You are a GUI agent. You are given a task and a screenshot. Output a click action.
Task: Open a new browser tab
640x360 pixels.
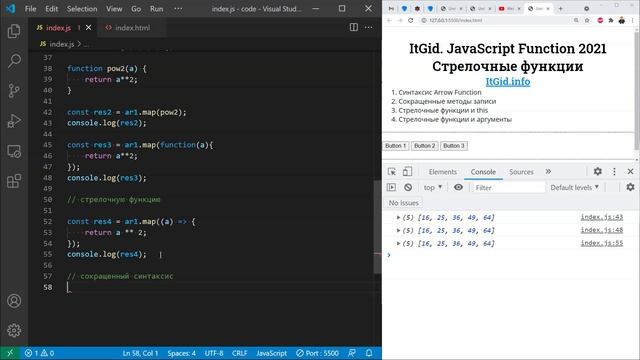click(x=560, y=9)
